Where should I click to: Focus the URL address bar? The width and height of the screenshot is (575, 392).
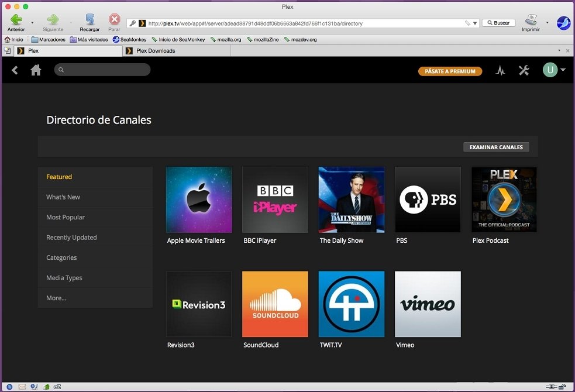pos(304,23)
